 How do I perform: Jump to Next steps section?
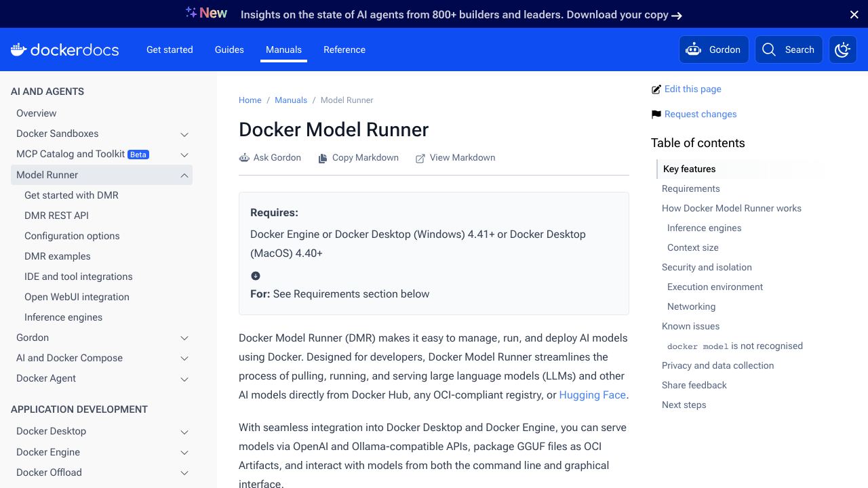(684, 405)
